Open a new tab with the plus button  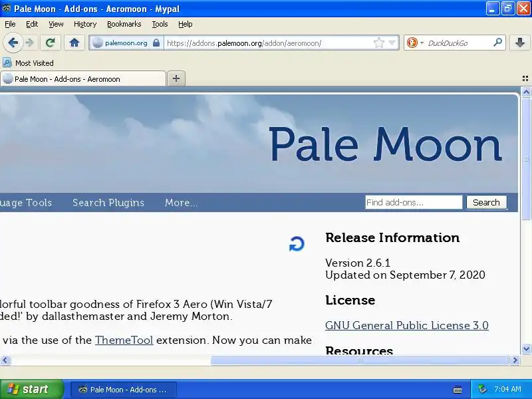pyautogui.click(x=176, y=78)
